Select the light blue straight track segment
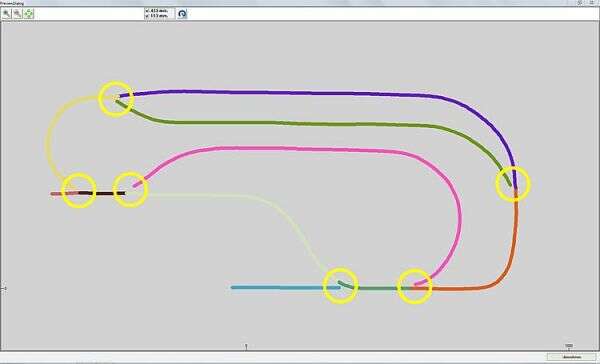 [285, 287]
